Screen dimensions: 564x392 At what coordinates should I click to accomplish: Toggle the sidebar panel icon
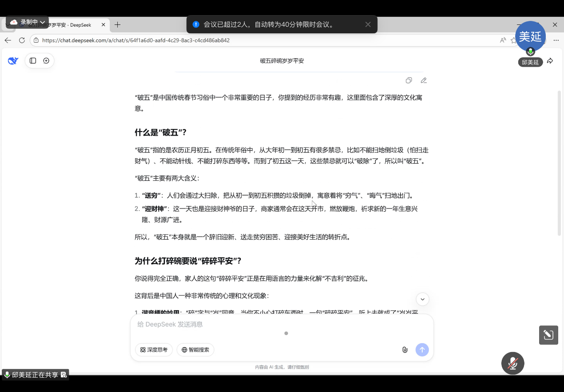(33, 61)
